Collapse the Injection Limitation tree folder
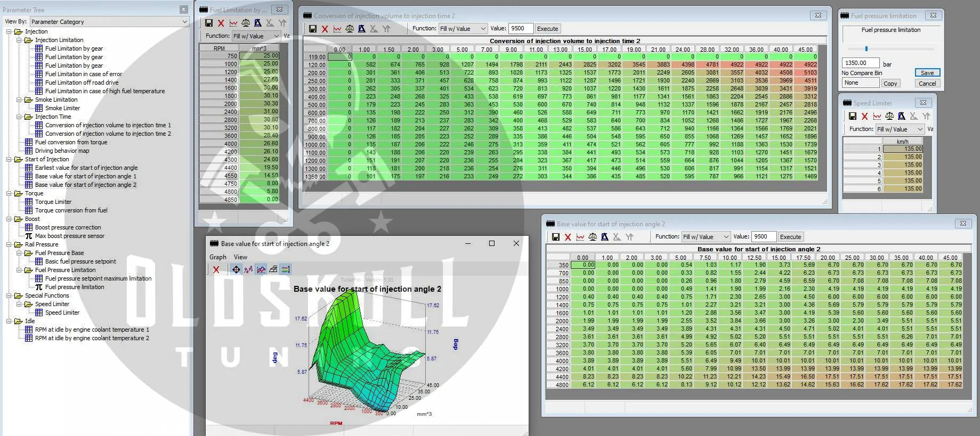 coord(19,40)
